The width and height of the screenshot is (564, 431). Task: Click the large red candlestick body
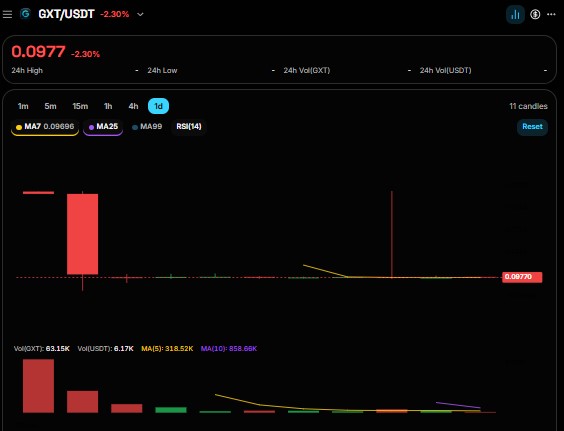click(x=82, y=234)
